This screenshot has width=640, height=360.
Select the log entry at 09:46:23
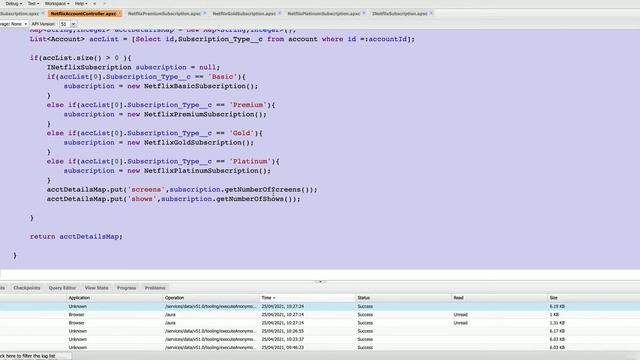point(320,347)
